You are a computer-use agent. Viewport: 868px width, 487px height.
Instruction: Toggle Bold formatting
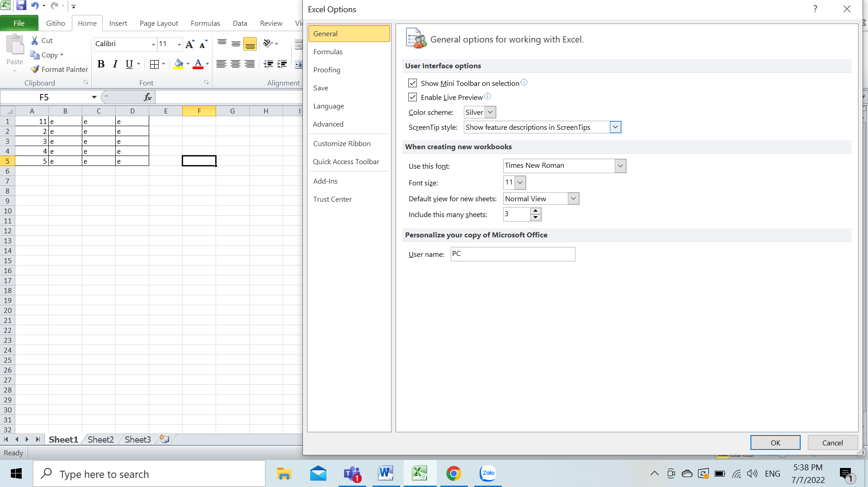click(101, 64)
